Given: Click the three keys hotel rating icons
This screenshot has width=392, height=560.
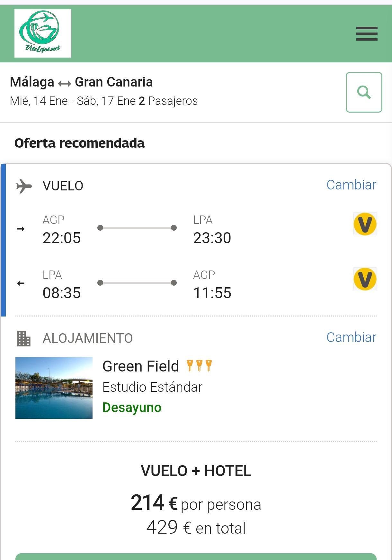Looking at the screenshot, I should (199, 366).
